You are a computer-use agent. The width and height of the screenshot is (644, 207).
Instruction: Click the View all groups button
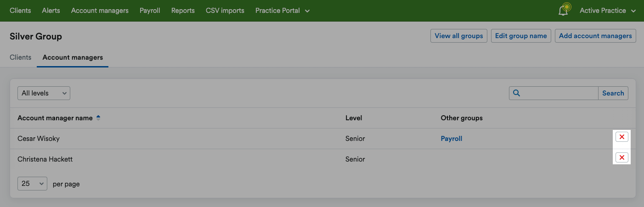coord(459,36)
